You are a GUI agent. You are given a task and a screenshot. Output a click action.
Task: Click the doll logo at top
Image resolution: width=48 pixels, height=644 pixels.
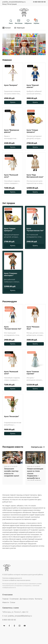(24, 12)
